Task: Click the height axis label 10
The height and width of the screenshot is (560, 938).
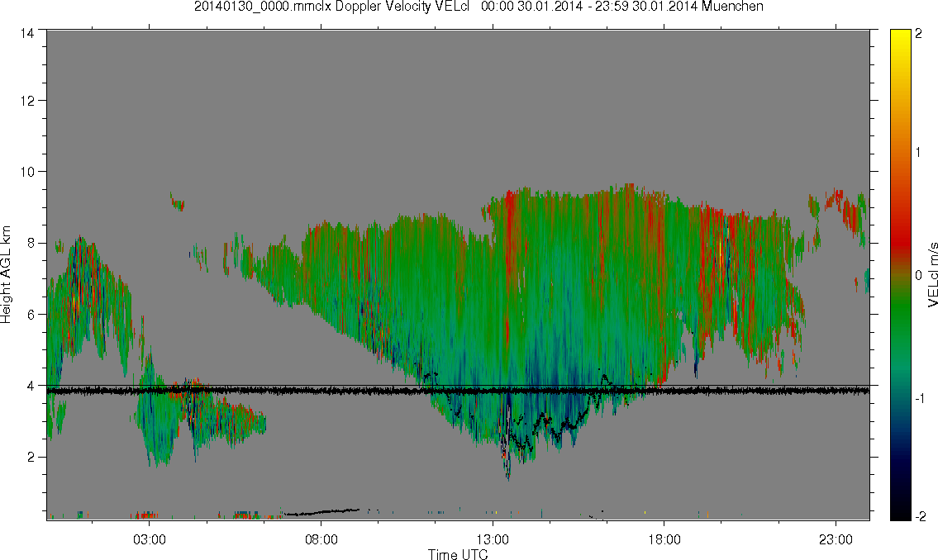Action: point(27,172)
